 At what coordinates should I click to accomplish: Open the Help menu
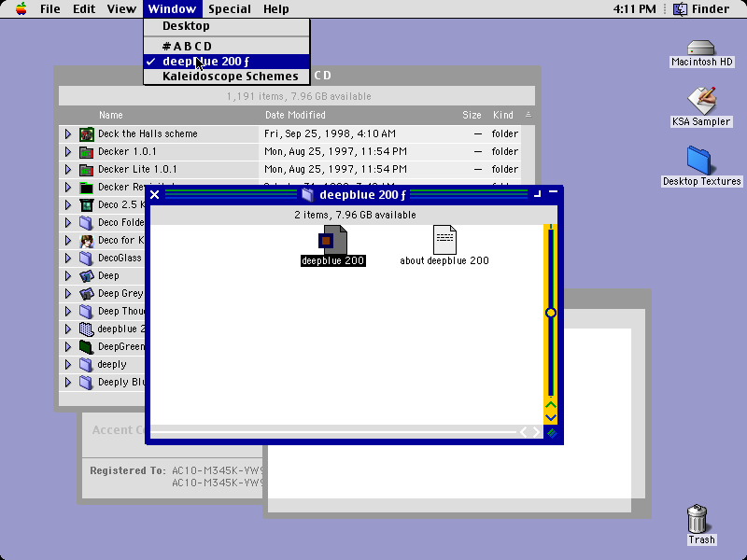click(275, 8)
